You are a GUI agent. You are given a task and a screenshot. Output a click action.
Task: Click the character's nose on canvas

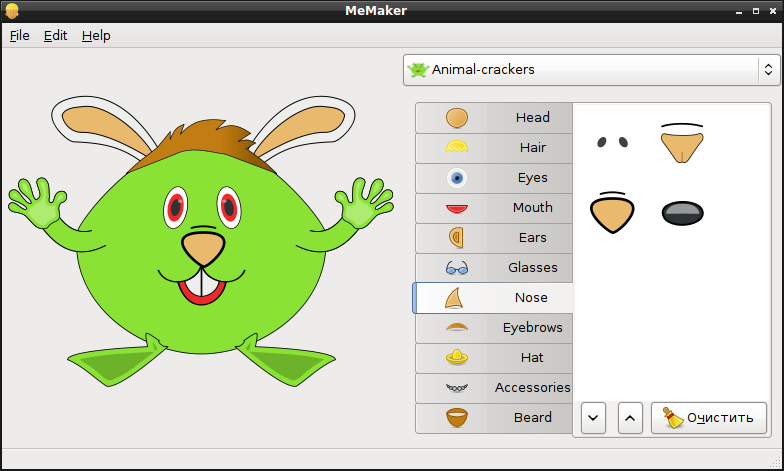[x=203, y=248]
